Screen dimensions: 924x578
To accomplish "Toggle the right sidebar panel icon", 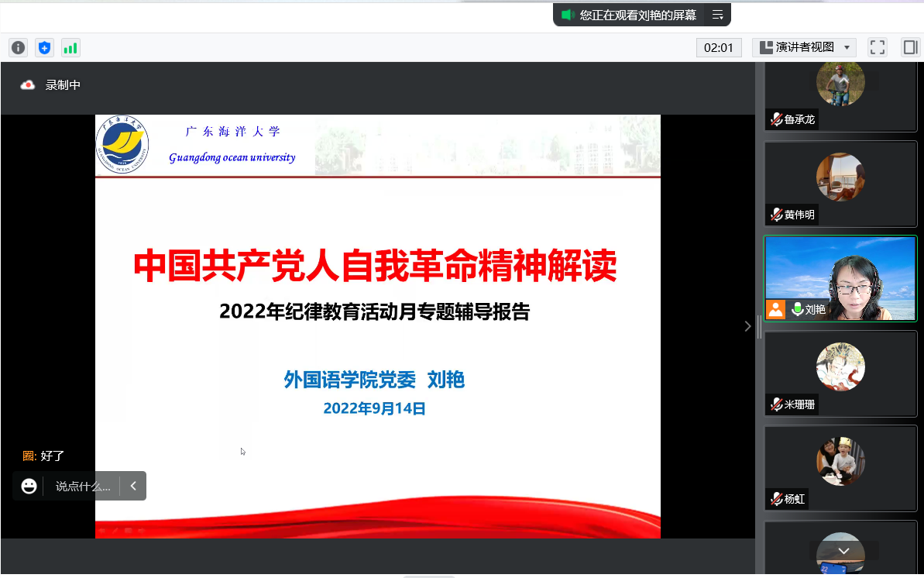I will click(909, 47).
